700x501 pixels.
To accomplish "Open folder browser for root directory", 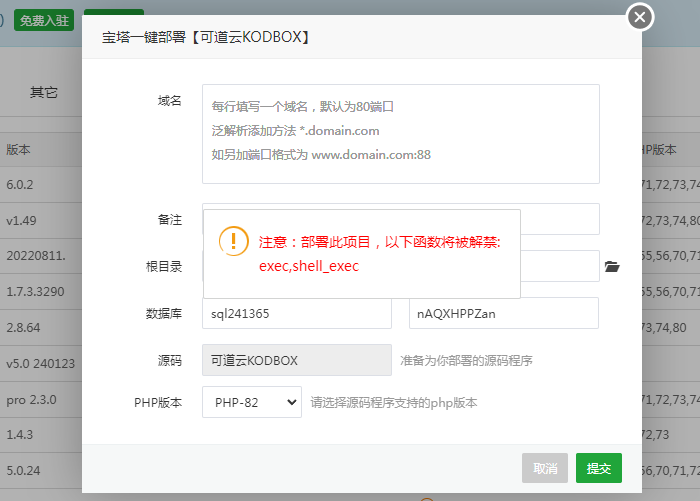I will tap(612, 267).
